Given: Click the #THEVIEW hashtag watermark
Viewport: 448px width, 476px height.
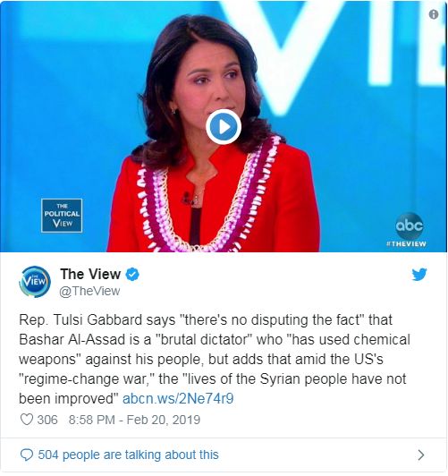Looking at the screenshot, I should point(406,243).
